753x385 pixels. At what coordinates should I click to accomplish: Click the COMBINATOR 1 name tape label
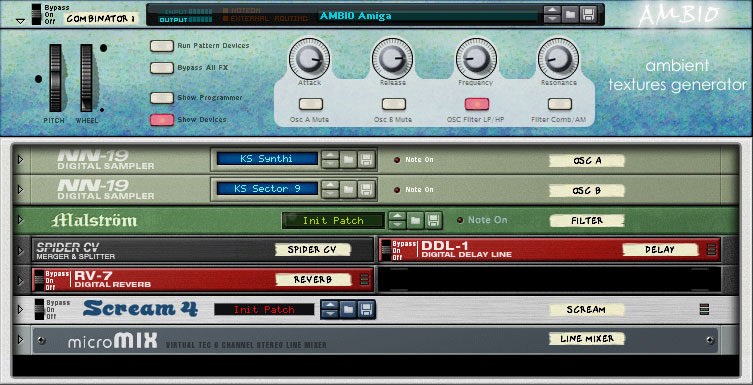tap(101, 19)
